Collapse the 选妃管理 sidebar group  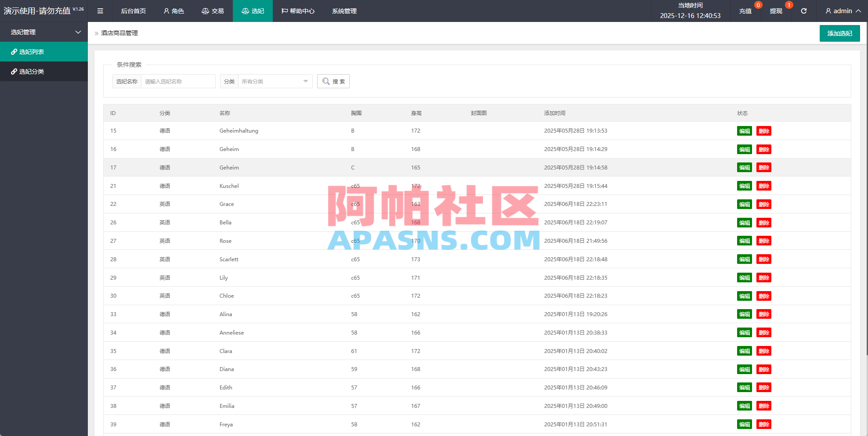pos(44,32)
